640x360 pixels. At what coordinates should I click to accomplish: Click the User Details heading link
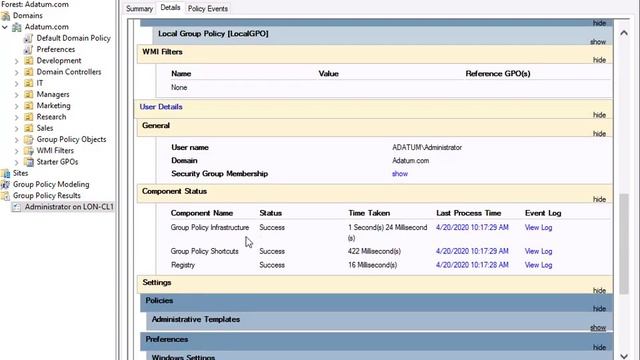tap(161, 107)
